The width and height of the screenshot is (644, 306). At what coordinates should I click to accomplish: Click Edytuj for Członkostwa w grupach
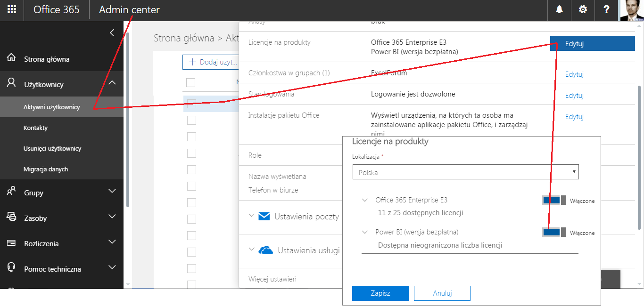pos(574,74)
